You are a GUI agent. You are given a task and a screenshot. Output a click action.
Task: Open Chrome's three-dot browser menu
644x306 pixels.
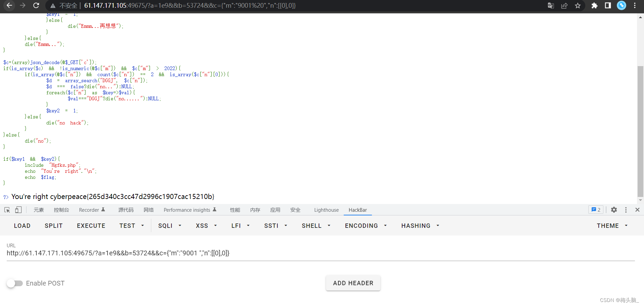coord(635,5)
